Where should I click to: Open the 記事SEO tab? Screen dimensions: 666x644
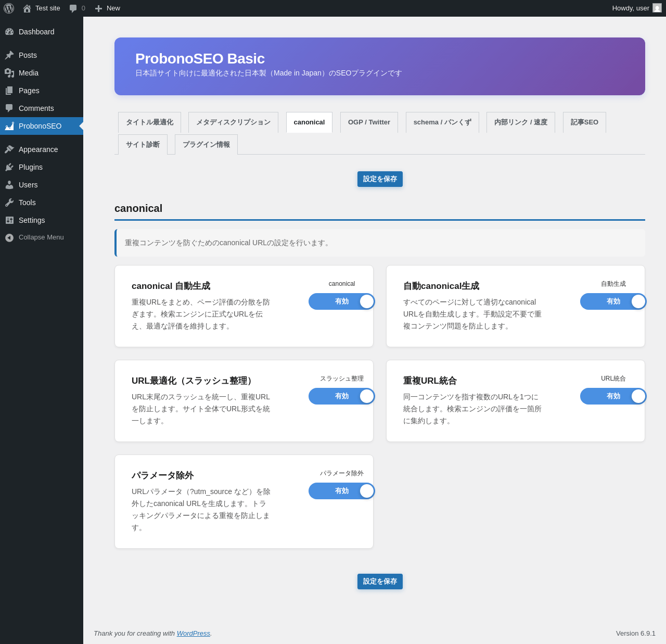(x=584, y=122)
